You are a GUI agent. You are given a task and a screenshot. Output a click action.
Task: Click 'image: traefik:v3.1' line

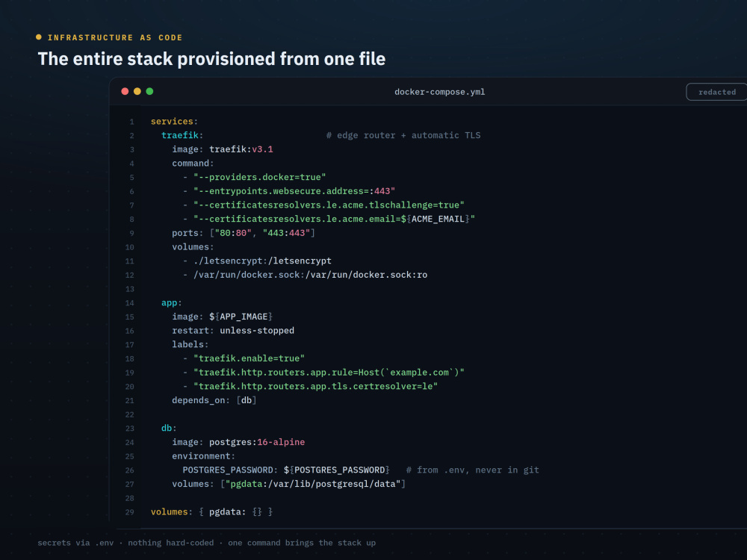tap(223, 149)
